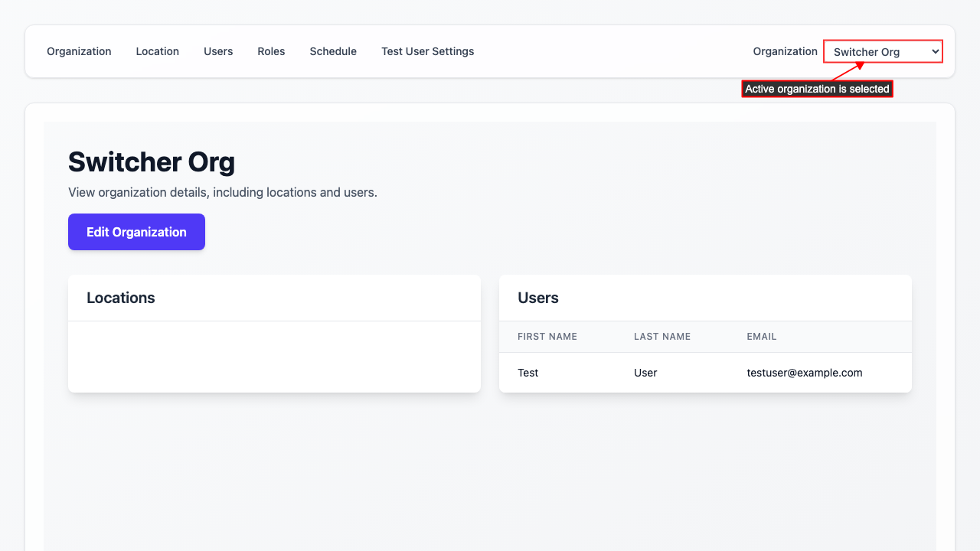Click the Switcher Org page heading
Image resolution: width=980 pixels, height=551 pixels.
[x=152, y=162]
